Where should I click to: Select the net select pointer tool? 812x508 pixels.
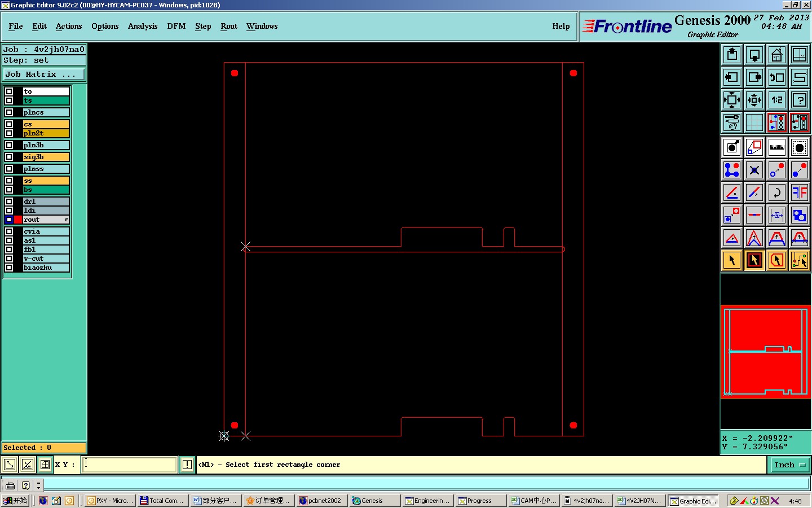[x=800, y=260]
